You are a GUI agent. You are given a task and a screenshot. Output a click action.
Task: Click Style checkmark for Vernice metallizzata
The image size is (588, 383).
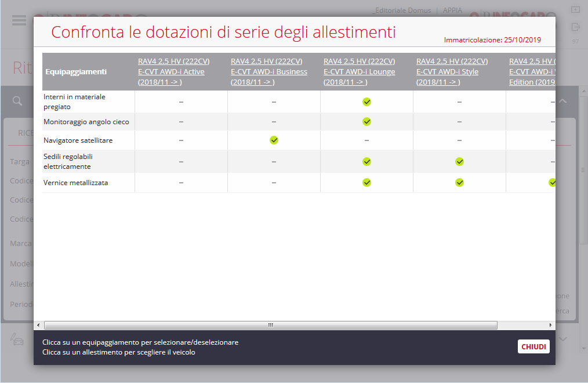tap(459, 182)
